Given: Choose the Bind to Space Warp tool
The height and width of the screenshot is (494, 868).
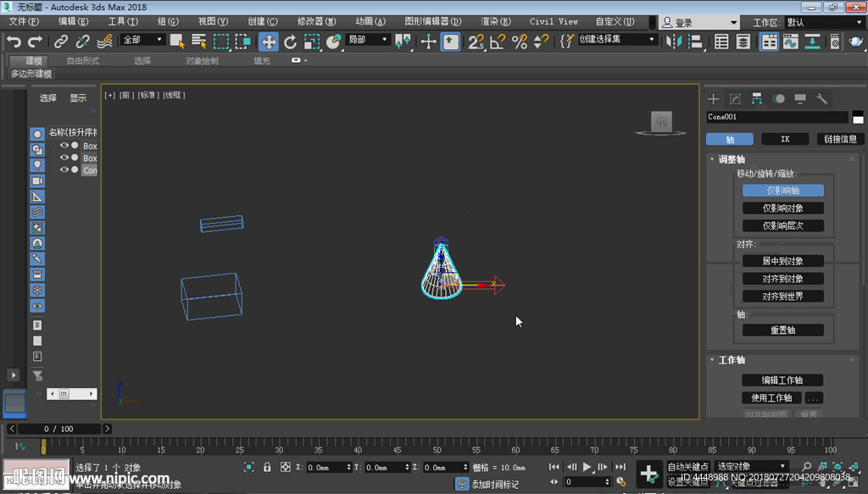Looking at the screenshot, I should click(x=104, y=42).
